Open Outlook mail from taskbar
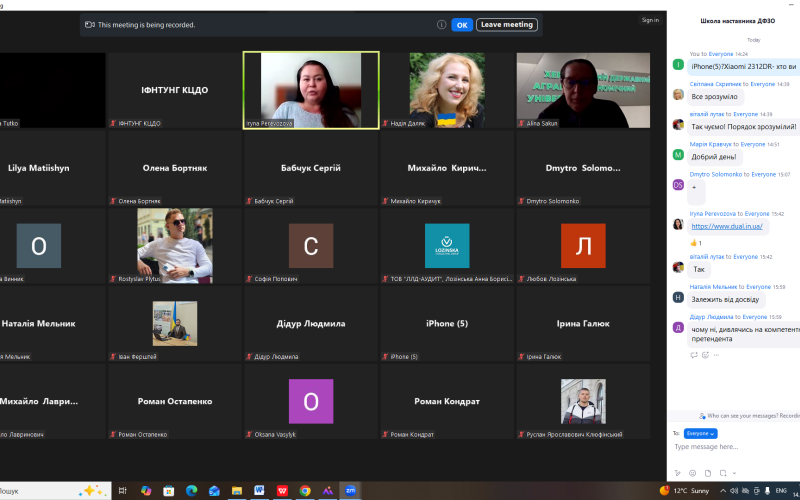Viewport: 800px width, 500px height. point(214,491)
